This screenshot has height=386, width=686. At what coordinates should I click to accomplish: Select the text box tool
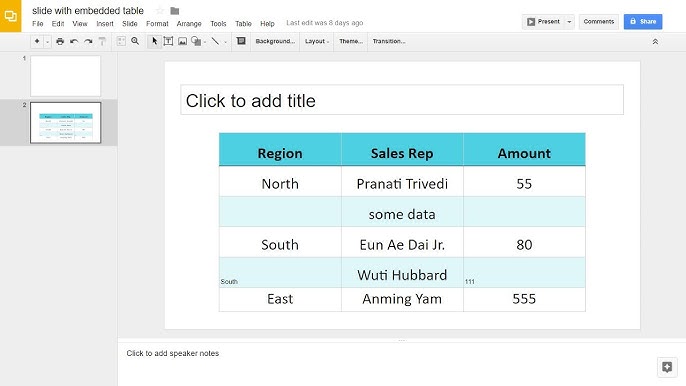pos(168,41)
